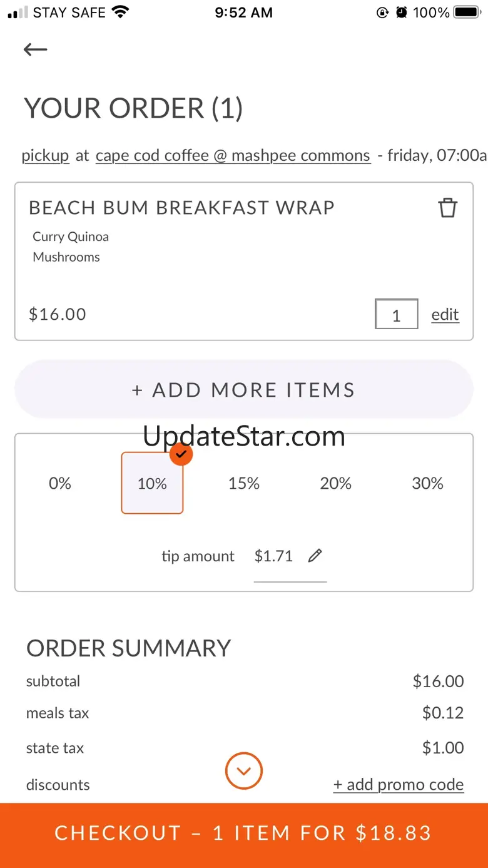Tap the item quantity field
Screen dimensions: 488x868
[397, 314]
